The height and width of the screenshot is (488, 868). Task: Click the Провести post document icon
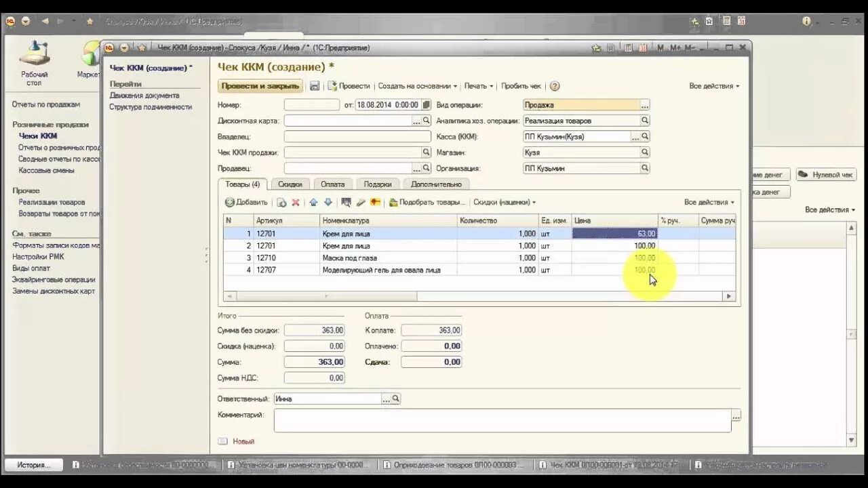pos(332,86)
